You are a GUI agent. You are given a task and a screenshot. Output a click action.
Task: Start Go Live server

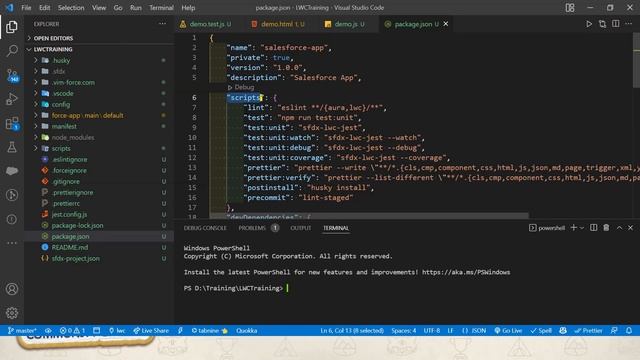pyautogui.click(x=508, y=331)
